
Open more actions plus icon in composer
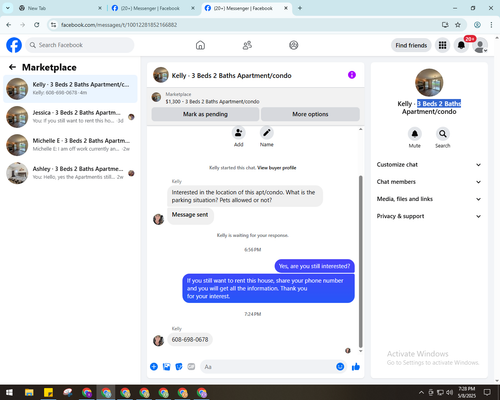click(x=154, y=367)
